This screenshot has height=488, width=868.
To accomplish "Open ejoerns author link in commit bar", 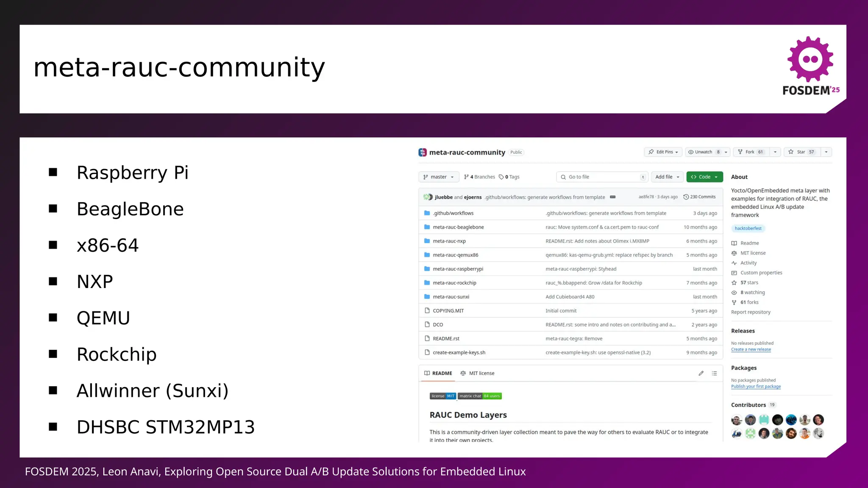I will [x=473, y=197].
